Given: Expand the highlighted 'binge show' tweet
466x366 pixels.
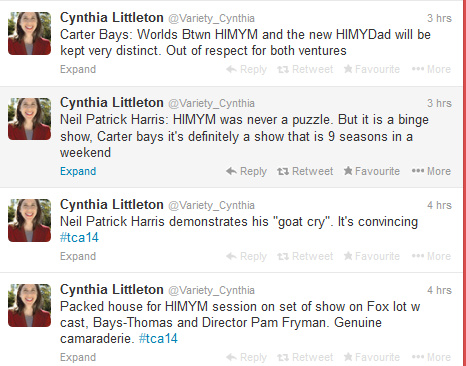Looking at the screenshot, I should coord(78,171).
